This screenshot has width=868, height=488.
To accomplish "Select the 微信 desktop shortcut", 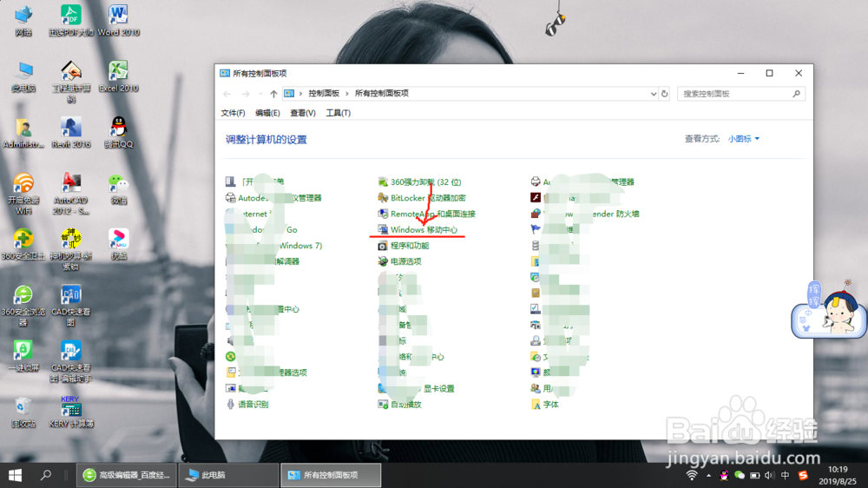I will 118,188.
